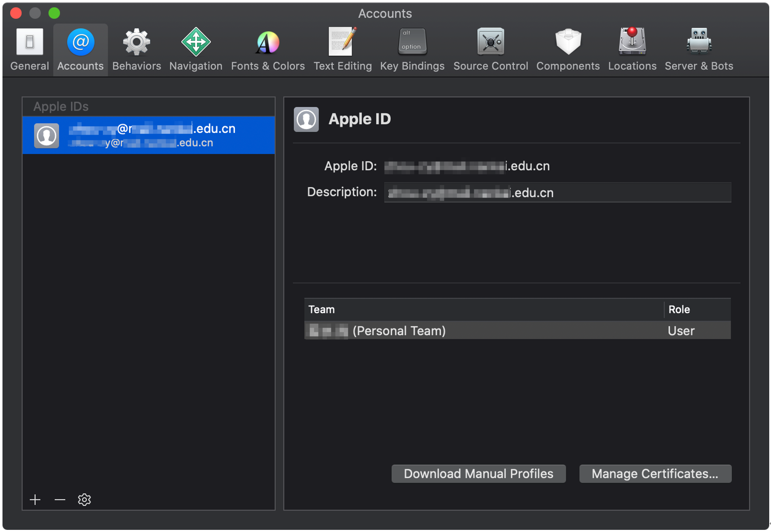Screen dimensions: 771x532
Task: Open the account actions gear menu
Action: (x=84, y=499)
